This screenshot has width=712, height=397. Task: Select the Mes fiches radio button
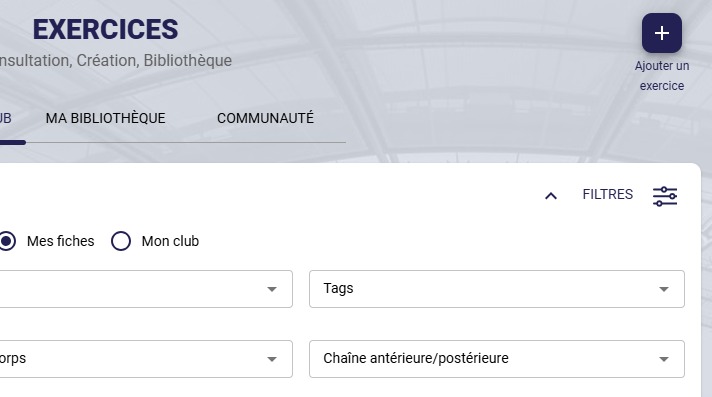point(7,241)
